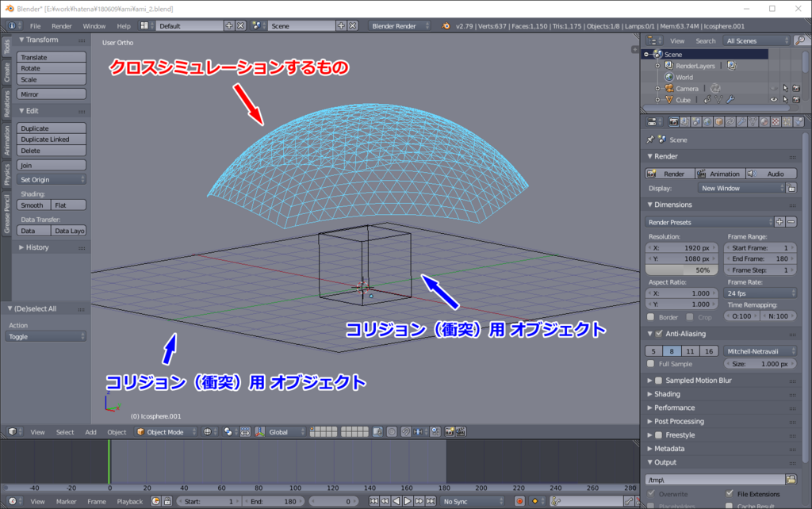This screenshot has width=812, height=509.
Task: Click the OpenGL render image icon
Action: click(449, 432)
